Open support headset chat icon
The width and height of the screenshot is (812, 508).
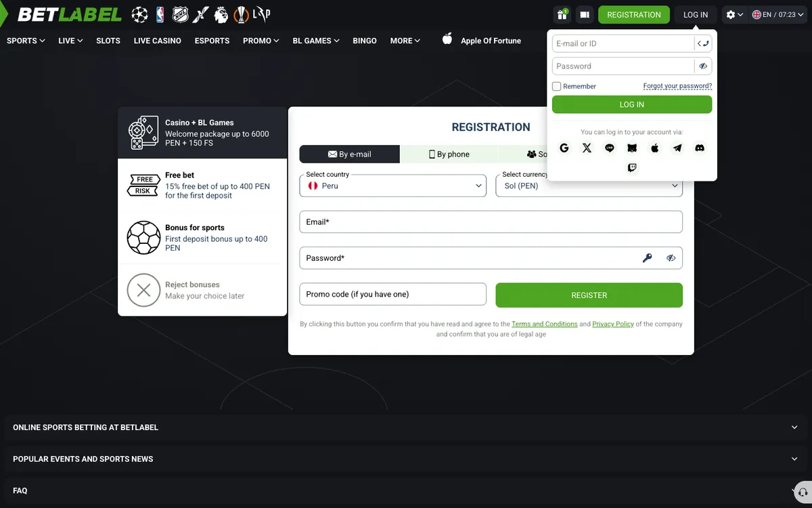(802, 492)
